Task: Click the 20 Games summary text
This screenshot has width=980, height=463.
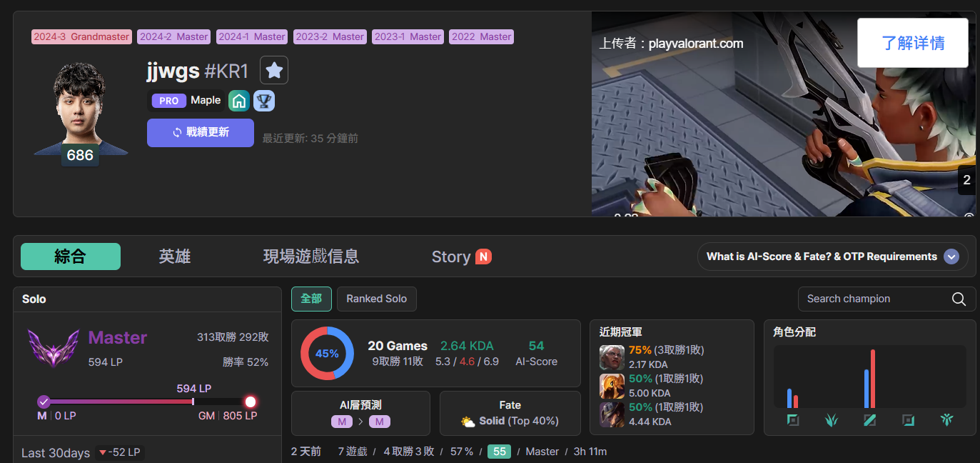Action: coord(398,346)
